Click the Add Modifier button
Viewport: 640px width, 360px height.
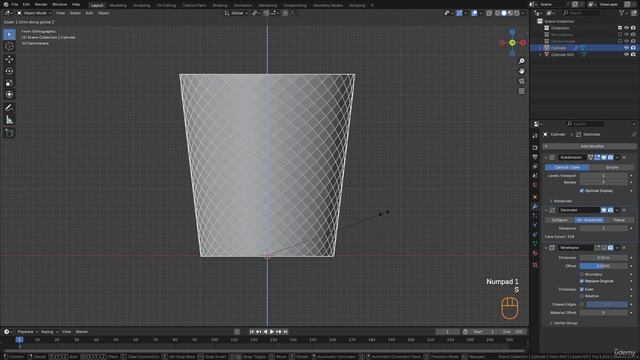pos(590,146)
